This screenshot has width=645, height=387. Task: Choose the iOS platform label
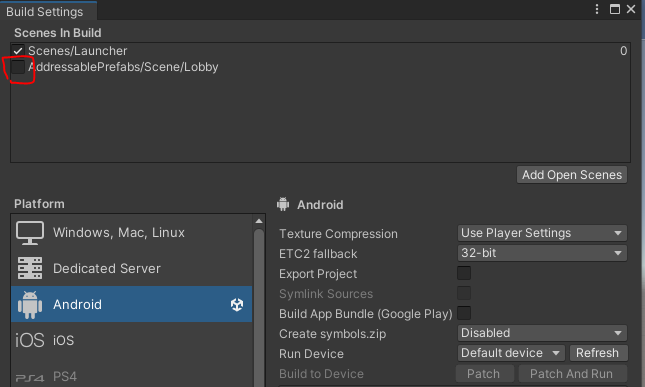63,340
